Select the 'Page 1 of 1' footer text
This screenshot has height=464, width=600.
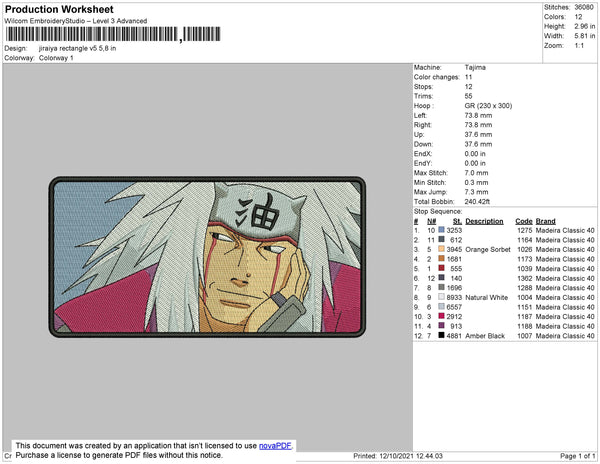pos(577,456)
